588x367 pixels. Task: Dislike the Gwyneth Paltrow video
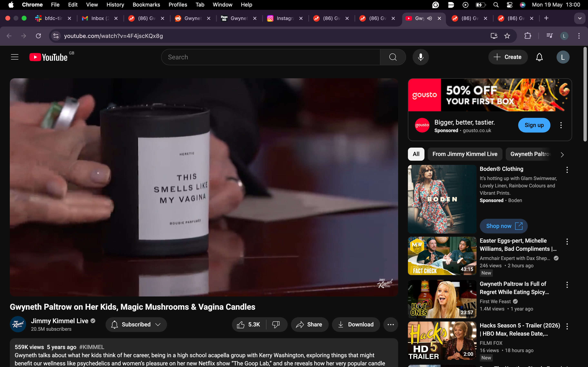pyautogui.click(x=276, y=324)
